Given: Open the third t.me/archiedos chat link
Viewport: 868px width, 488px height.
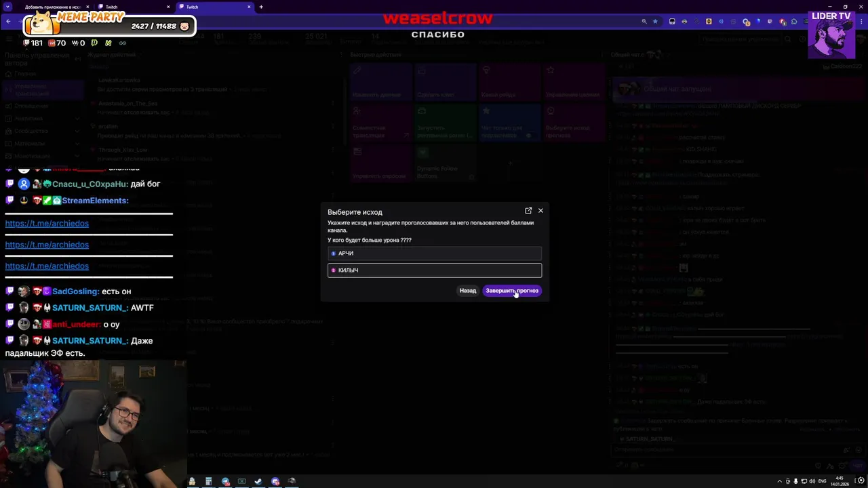Looking at the screenshot, I should (47, 266).
